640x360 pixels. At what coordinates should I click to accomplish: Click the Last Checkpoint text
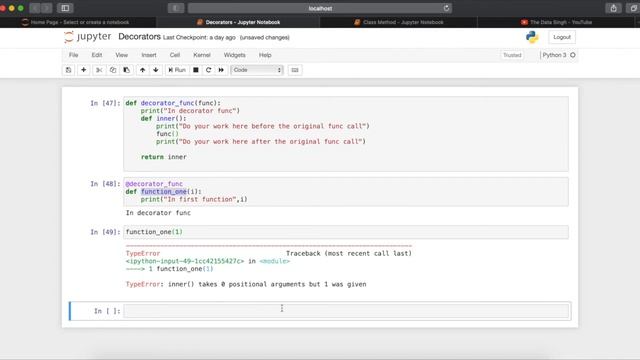(x=199, y=38)
